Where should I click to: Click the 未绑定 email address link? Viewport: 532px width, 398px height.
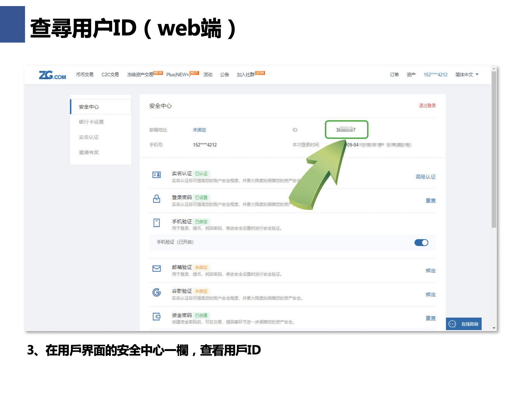point(199,130)
